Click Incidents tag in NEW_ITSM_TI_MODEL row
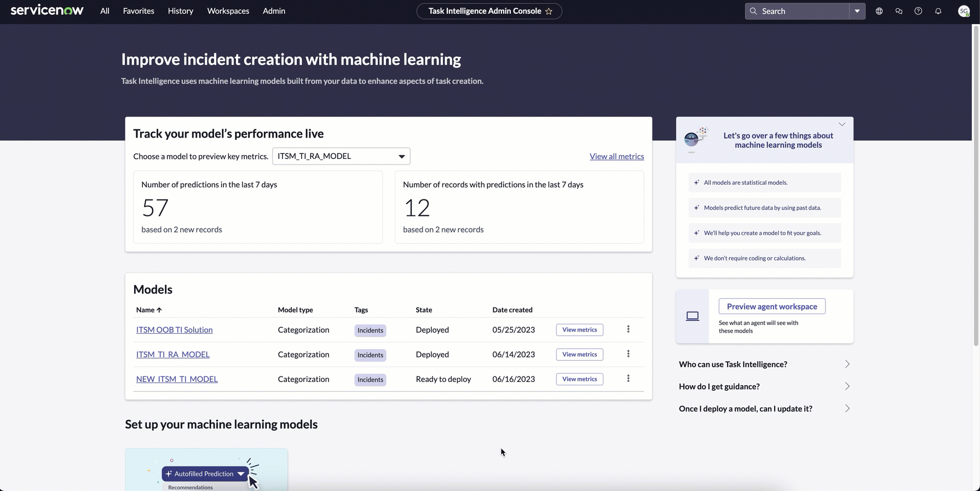980x491 pixels. coord(370,380)
